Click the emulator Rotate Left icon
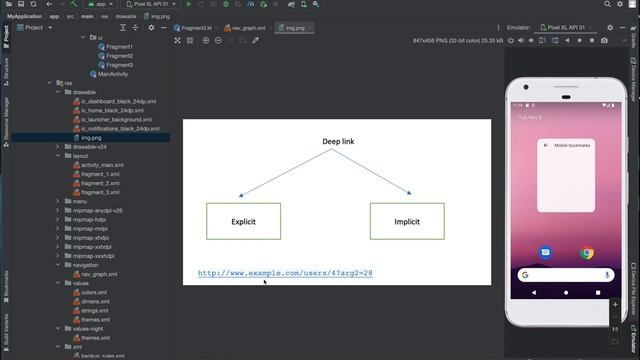640x360 pixels. pos(542,40)
